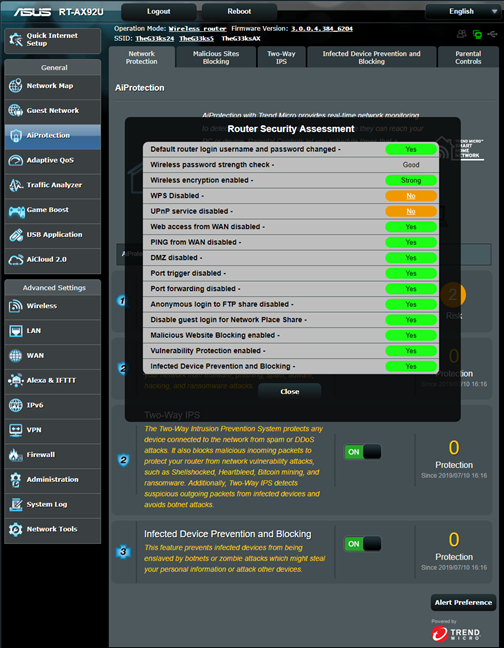This screenshot has width=504, height=648.
Task: Click the AiCloud 2.0 cloud icon
Action: 16,260
